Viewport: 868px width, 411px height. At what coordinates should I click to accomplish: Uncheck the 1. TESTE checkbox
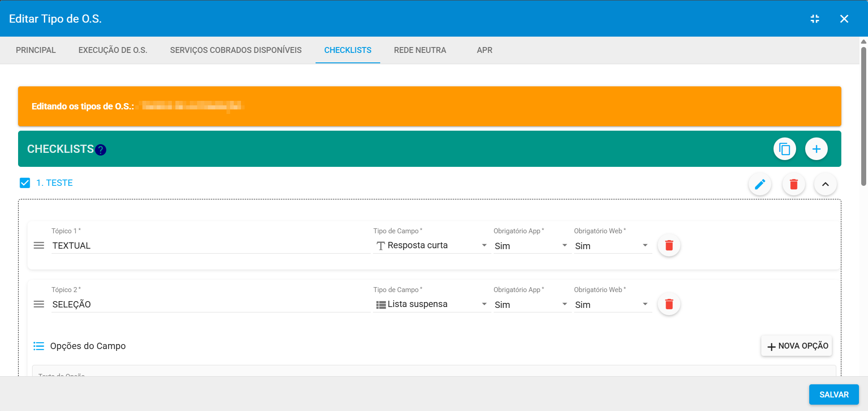(25, 183)
